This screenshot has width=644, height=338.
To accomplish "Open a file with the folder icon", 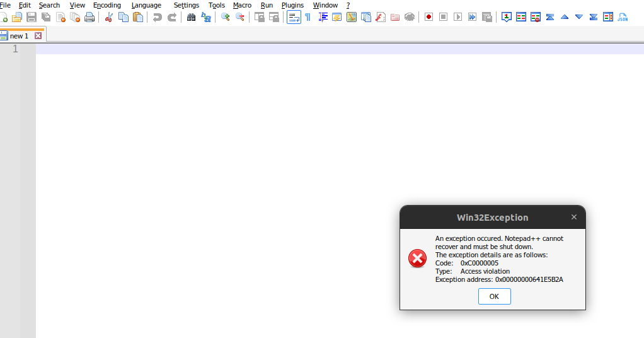I will tap(17, 17).
